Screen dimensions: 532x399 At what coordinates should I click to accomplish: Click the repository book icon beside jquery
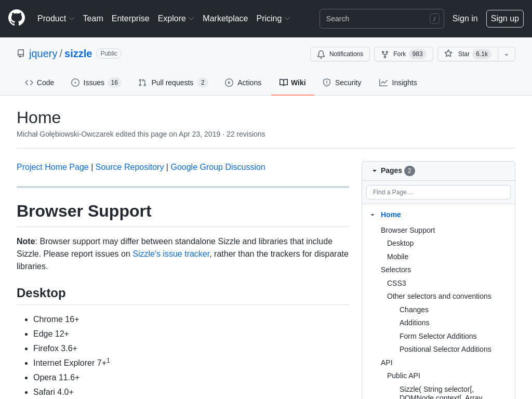click(x=21, y=54)
